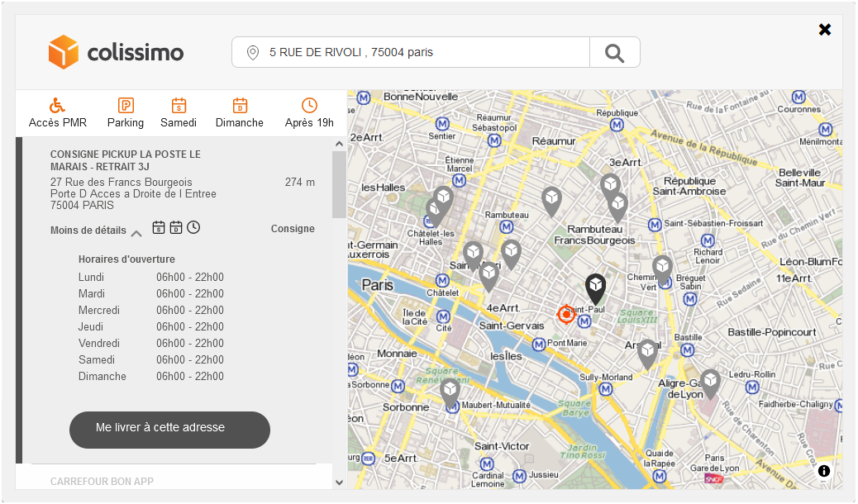This screenshot has width=858, height=504.
Task: Click the location pin icon in search bar
Action: click(x=252, y=53)
